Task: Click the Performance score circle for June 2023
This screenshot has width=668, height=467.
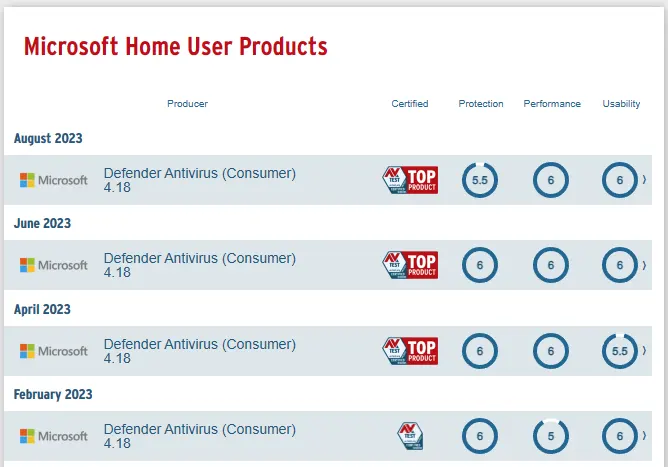Action: (551, 265)
